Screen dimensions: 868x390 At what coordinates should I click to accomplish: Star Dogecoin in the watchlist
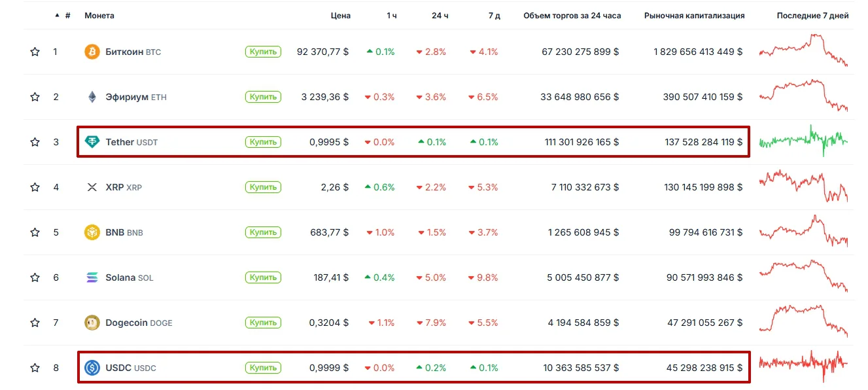coord(35,323)
